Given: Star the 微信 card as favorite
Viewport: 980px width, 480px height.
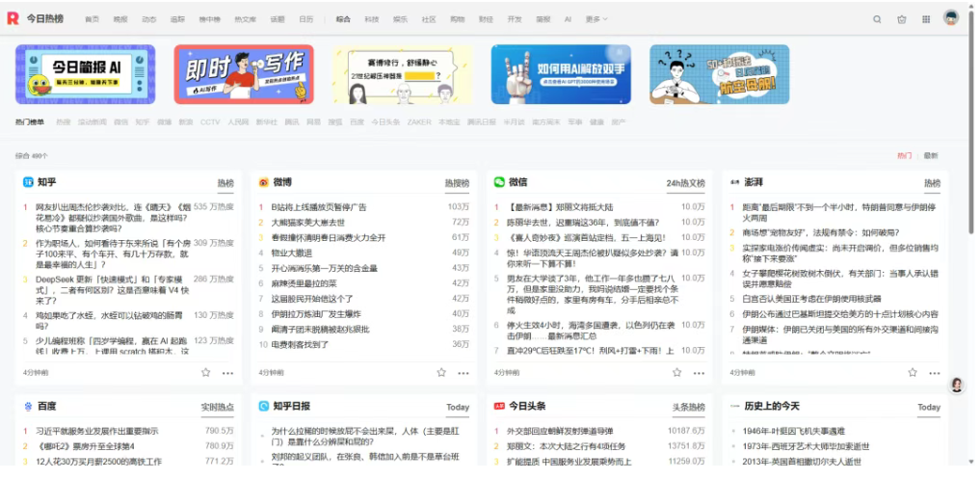Looking at the screenshot, I should 676,372.
